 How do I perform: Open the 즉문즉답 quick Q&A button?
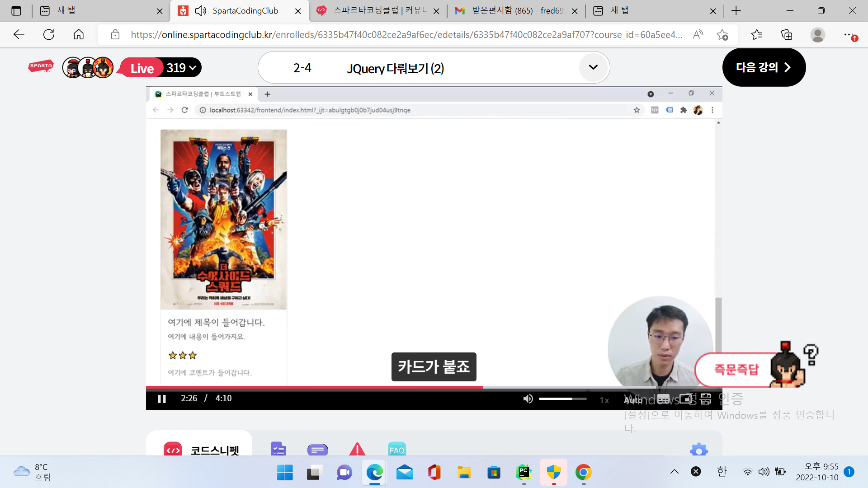click(x=736, y=370)
